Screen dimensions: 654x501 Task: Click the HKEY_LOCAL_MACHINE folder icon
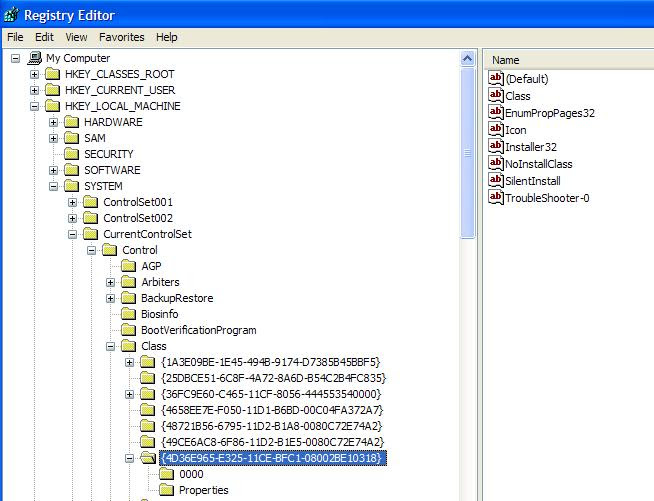click(53, 106)
